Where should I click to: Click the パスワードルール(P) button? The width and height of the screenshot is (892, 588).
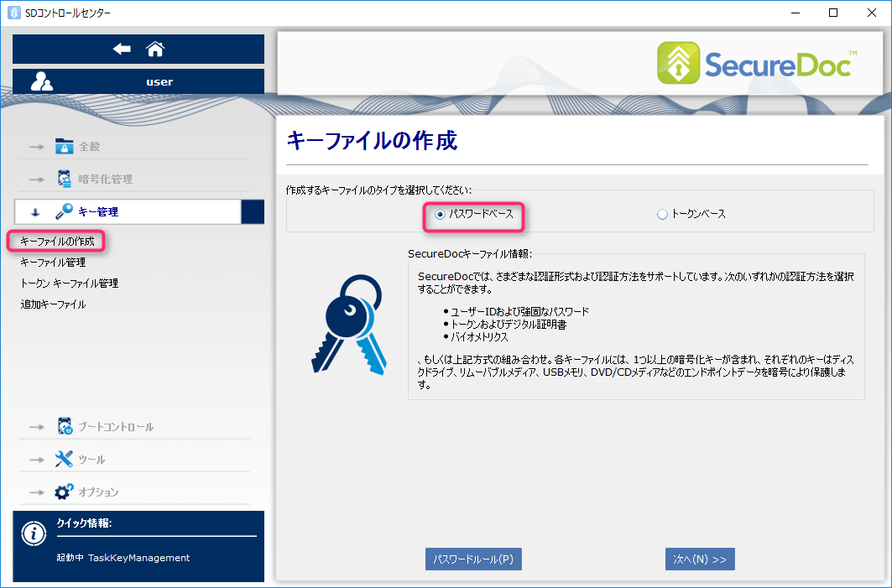tap(473, 559)
